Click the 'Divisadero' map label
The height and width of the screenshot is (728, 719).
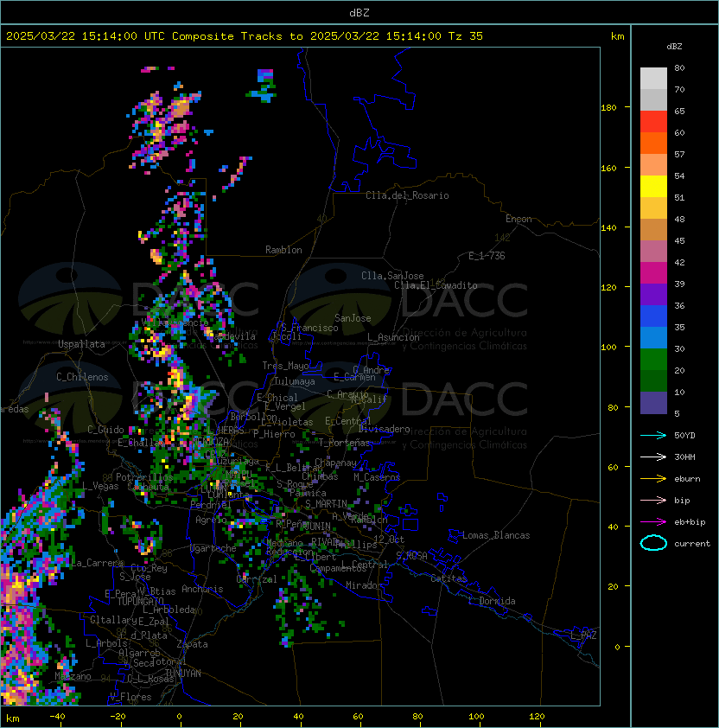(x=384, y=429)
